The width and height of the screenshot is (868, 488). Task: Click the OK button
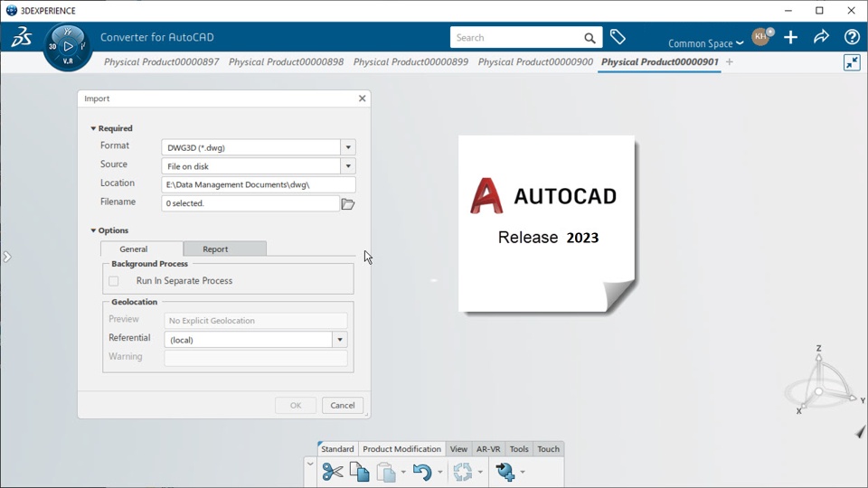tap(296, 405)
